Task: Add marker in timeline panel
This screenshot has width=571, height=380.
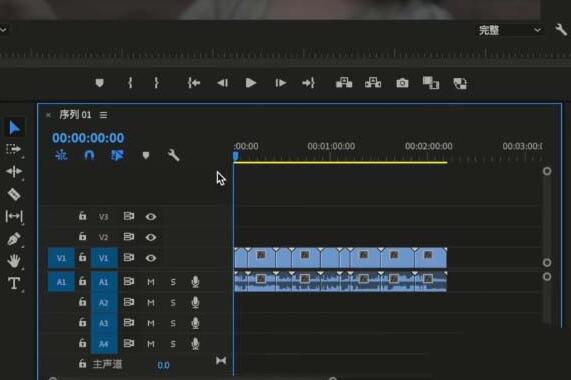Action: pyautogui.click(x=146, y=155)
